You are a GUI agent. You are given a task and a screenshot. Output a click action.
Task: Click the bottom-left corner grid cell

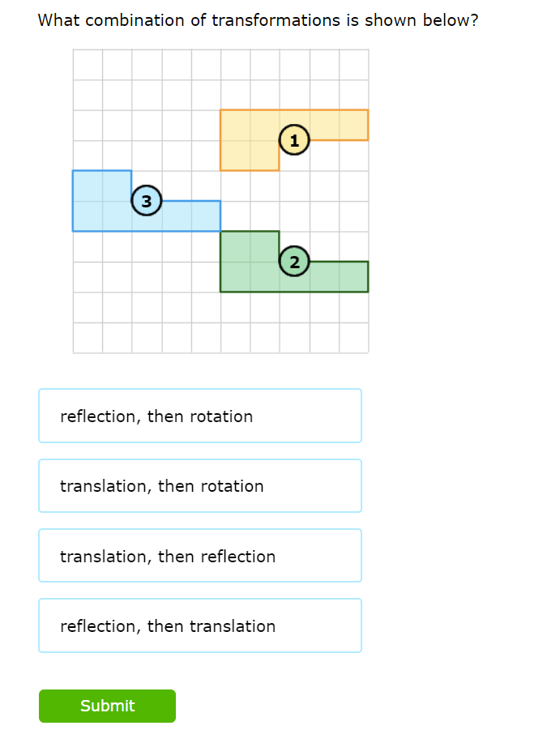click(x=88, y=338)
